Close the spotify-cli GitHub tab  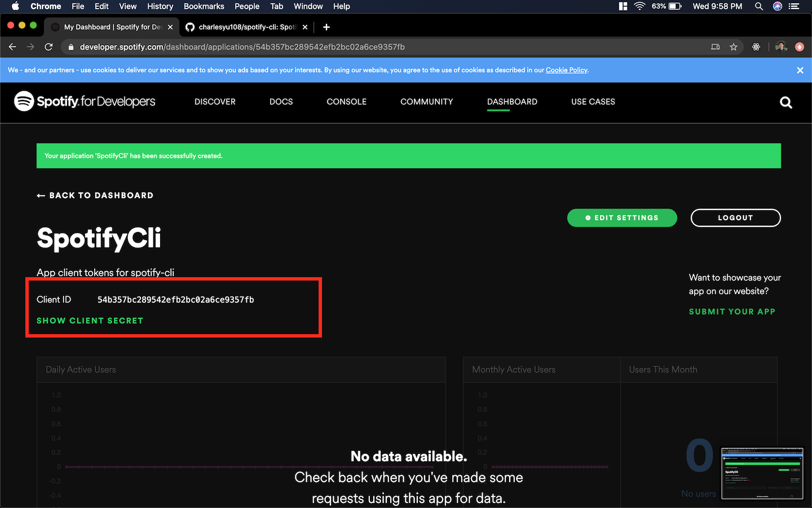tap(305, 27)
